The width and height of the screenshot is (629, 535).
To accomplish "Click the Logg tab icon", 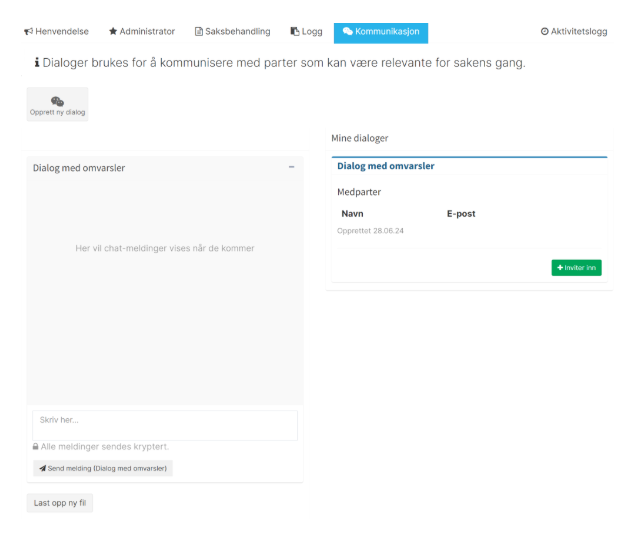I will tap(295, 32).
